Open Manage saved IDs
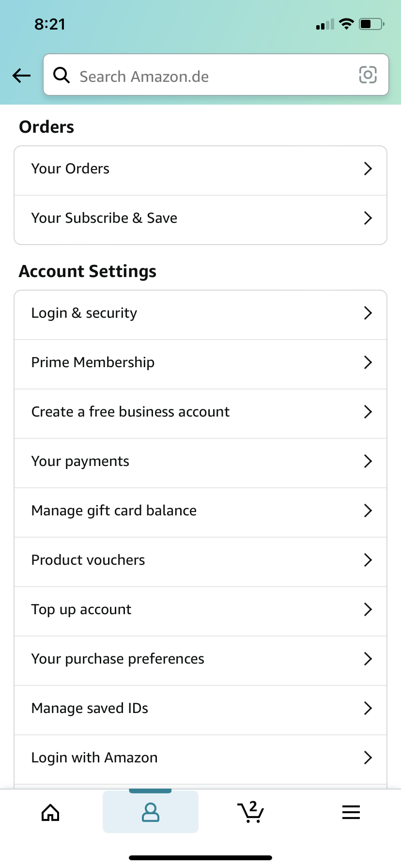Viewport: 401px width, 868px height. click(x=200, y=708)
